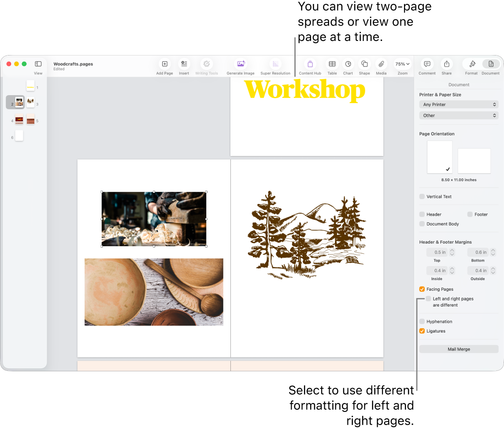Insert a Table using the toolbar
Screen dimensions: 504x429
click(332, 64)
